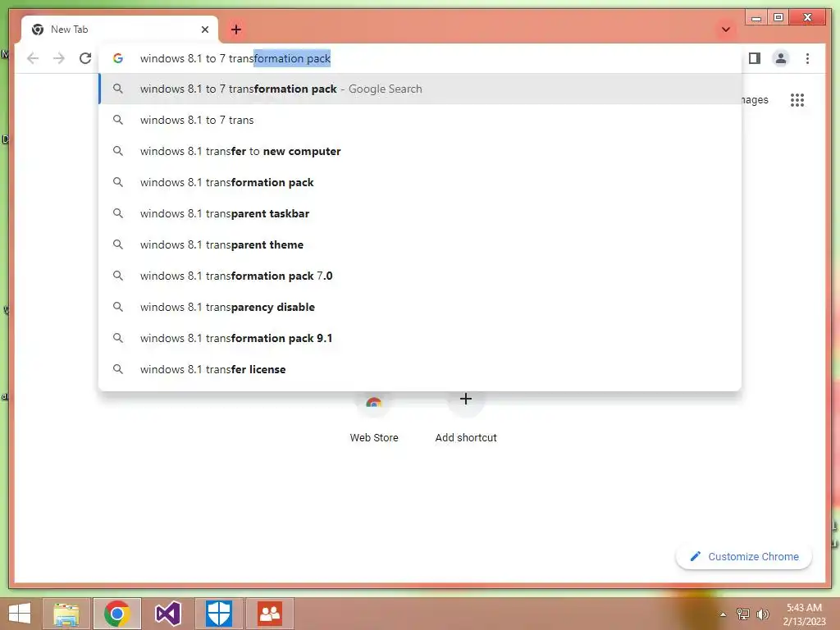840x630 pixels.
Task: Open File Explorer from taskbar
Action: point(66,614)
